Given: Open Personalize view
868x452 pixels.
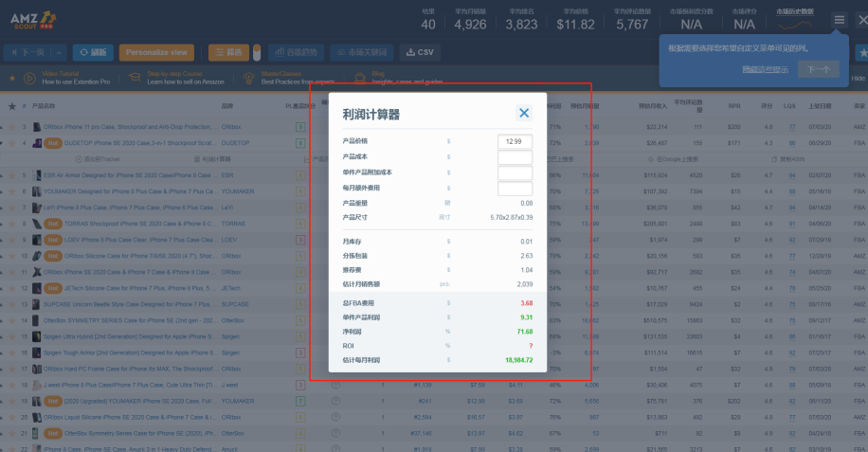Looking at the screenshot, I should click(156, 52).
